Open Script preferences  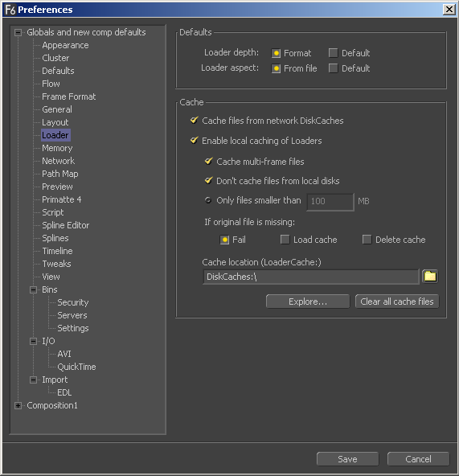pyautogui.click(x=52, y=212)
